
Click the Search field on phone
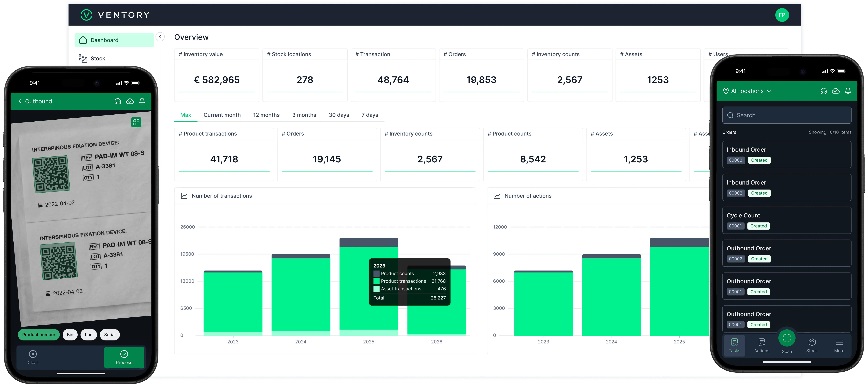[x=786, y=115]
